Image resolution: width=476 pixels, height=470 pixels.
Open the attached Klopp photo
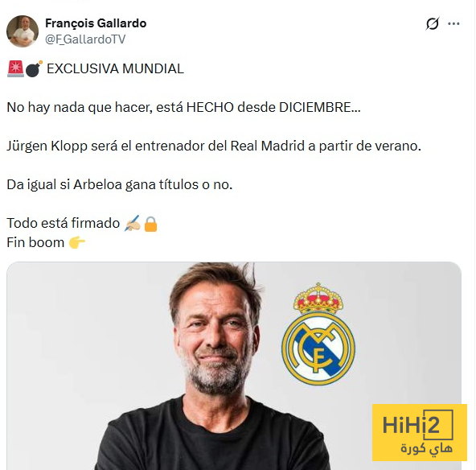pyautogui.click(x=234, y=366)
